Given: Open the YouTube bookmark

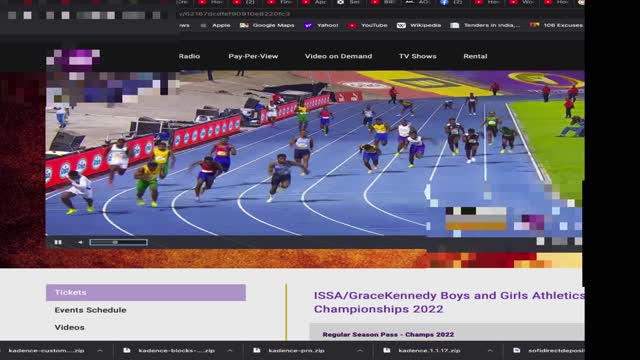Looking at the screenshot, I should (368, 25).
